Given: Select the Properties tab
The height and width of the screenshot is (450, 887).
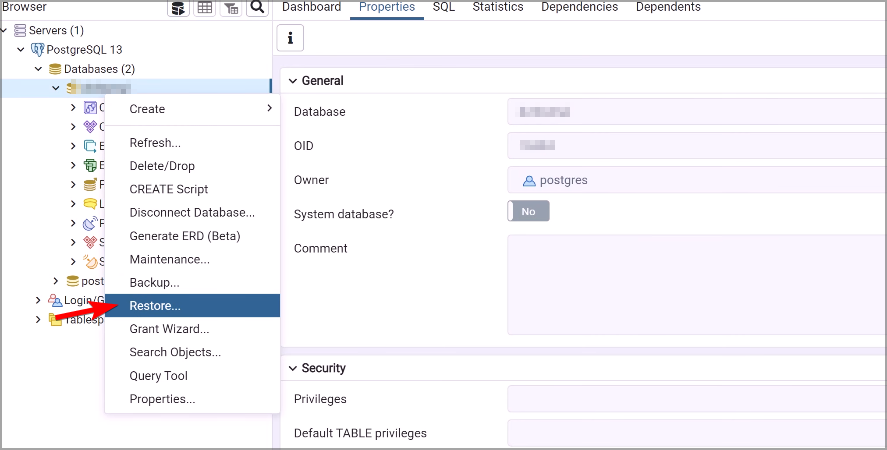Looking at the screenshot, I should 387,7.
